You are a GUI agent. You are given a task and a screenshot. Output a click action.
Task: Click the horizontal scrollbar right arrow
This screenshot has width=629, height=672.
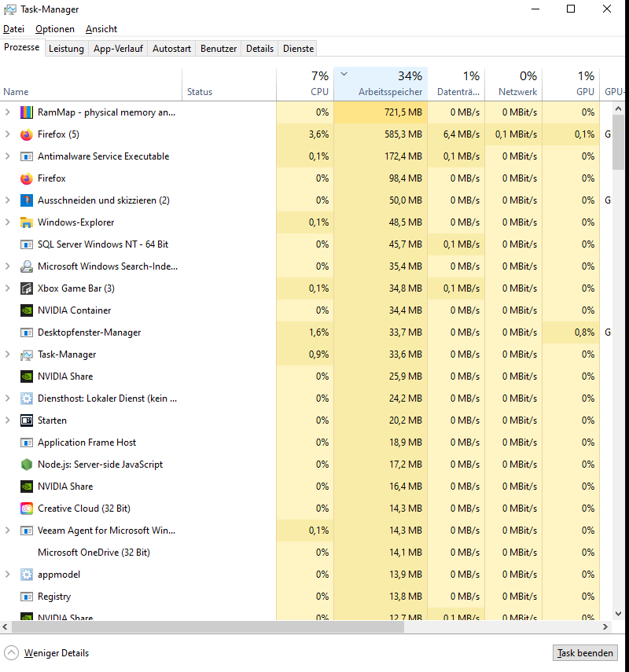pos(605,626)
